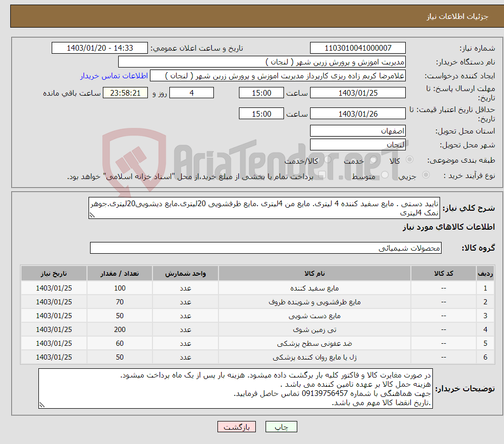The width and height of the screenshot is (504, 444).
Task: Click the تی زمین شوی item cell
Action: click(315, 329)
